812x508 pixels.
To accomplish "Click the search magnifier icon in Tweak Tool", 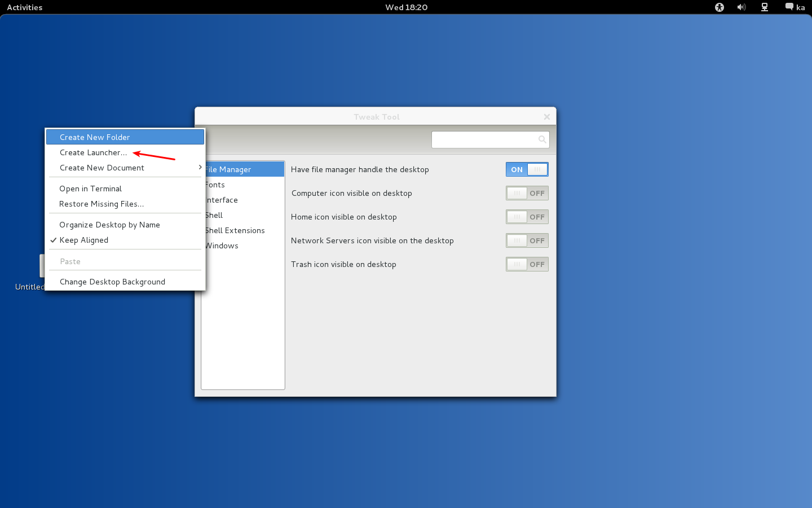I will pos(542,139).
